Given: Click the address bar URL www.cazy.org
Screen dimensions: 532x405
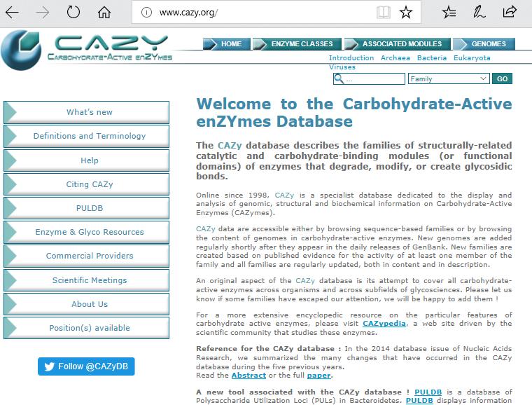Looking at the screenshot, I should [x=188, y=13].
